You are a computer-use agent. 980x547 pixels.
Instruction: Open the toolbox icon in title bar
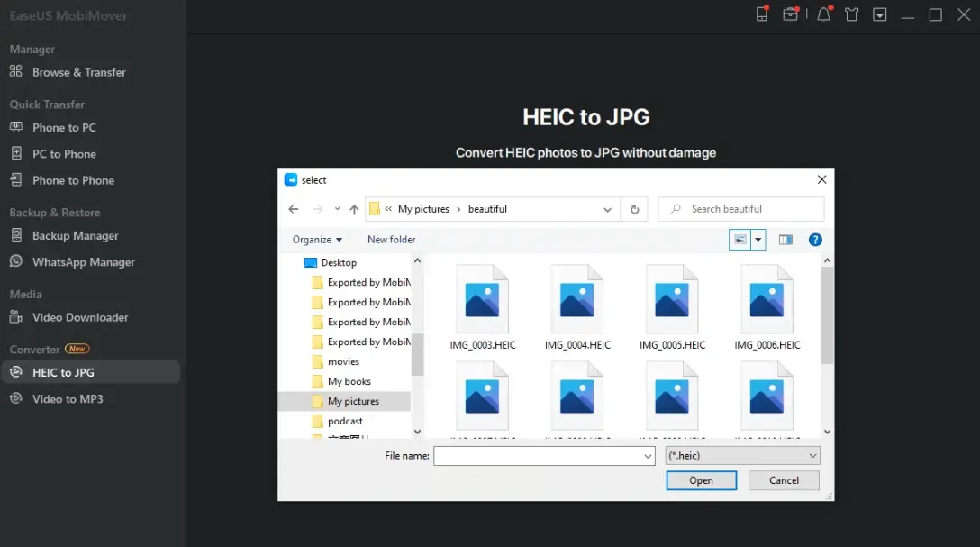(x=790, y=14)
